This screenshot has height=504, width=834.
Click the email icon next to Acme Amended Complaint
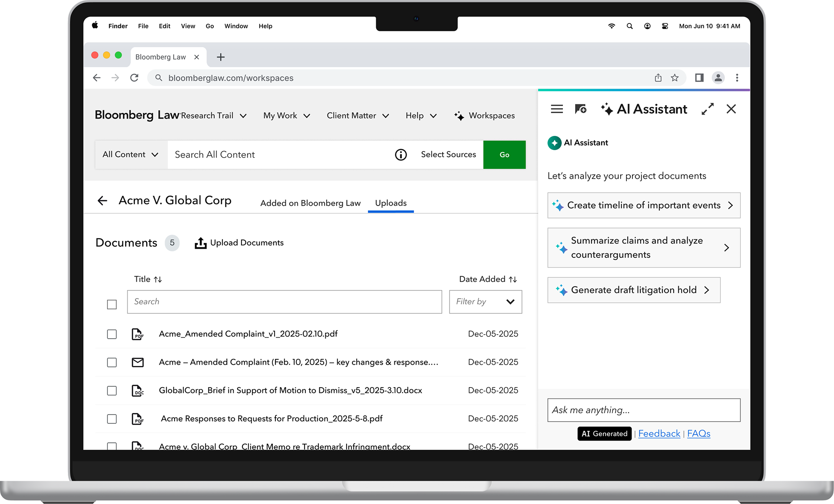coord(138,362)
